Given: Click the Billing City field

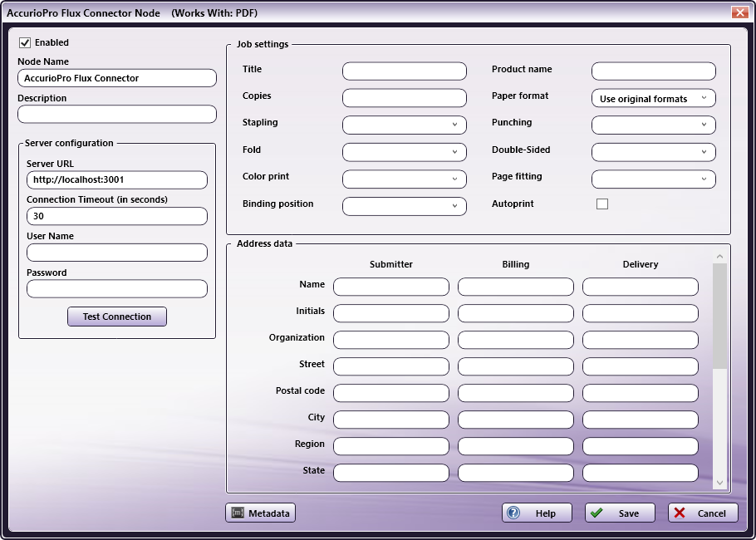Looking at the screenshot, I should [516, 420].
